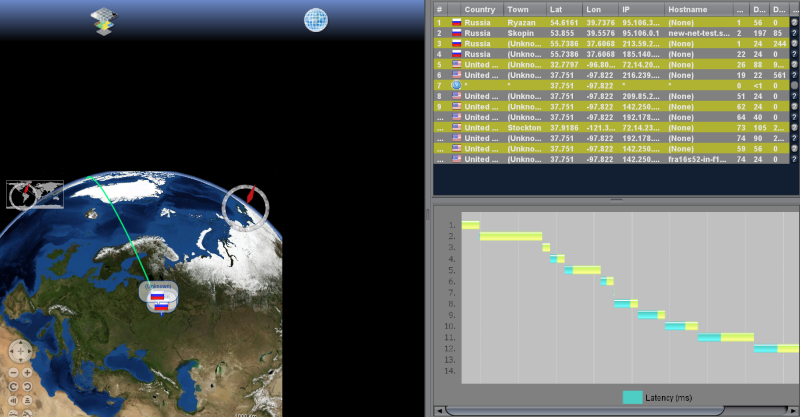Click the hop 2 latency bar in chart
The image size is (800, 417).
pos(510,236)
